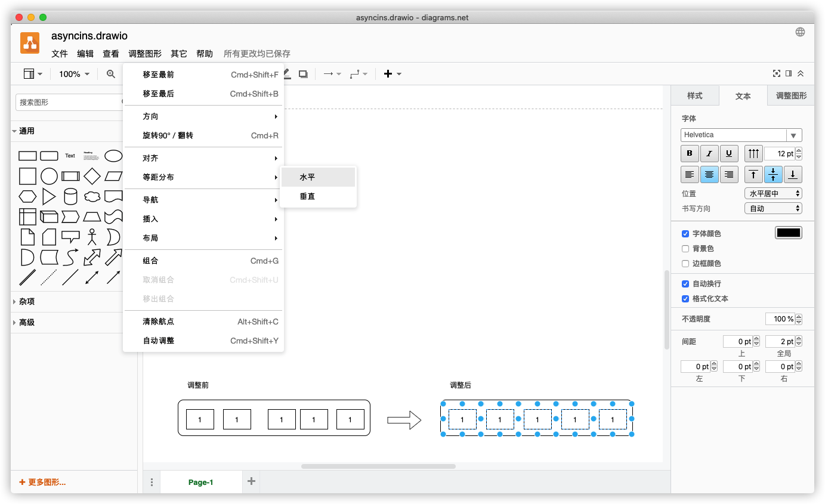Open the Helvetica font dropdown

[741, 135]
